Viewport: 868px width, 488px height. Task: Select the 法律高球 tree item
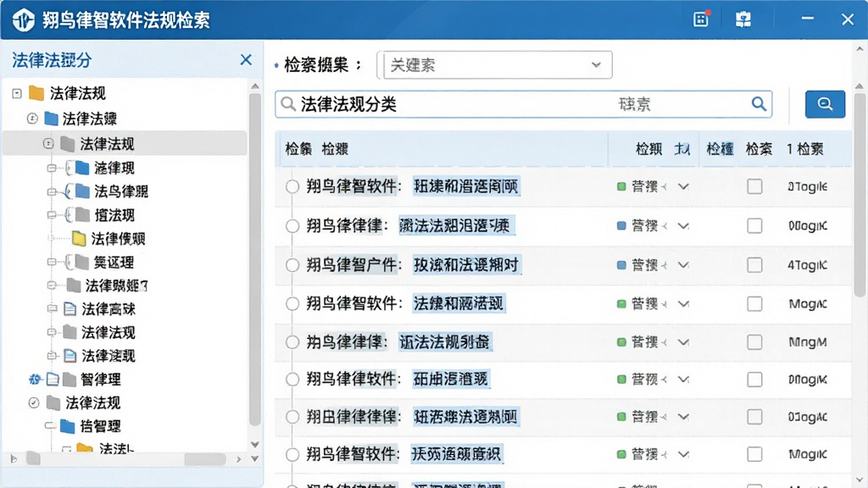point(108,308)
